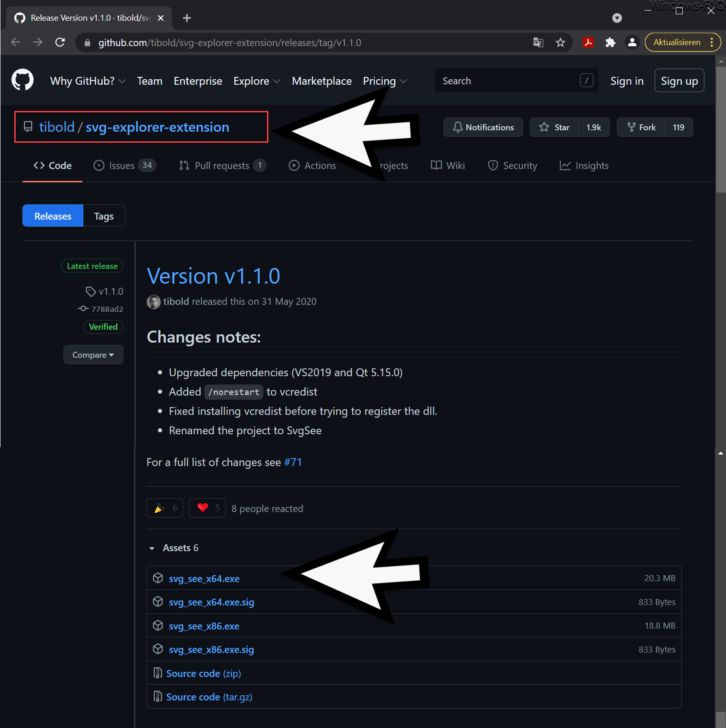Open the Chrome profile avatar menu
726x728 pixels.
pos(632,42)
